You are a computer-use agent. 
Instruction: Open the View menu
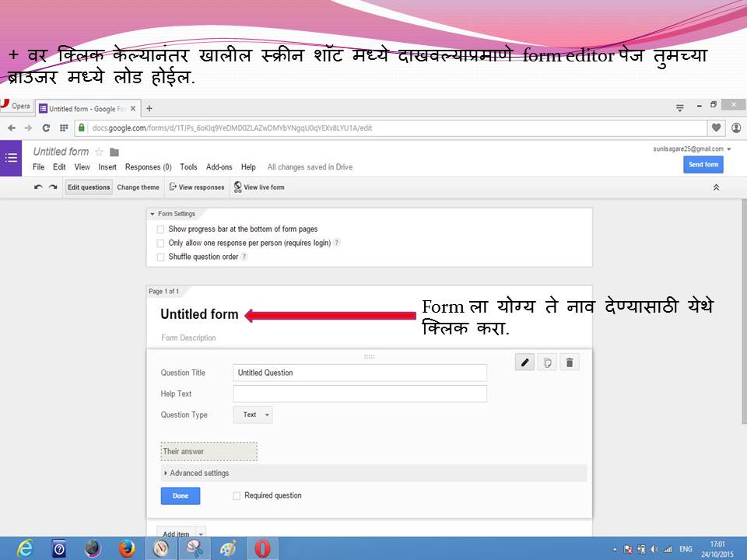(x=82, y=167)
